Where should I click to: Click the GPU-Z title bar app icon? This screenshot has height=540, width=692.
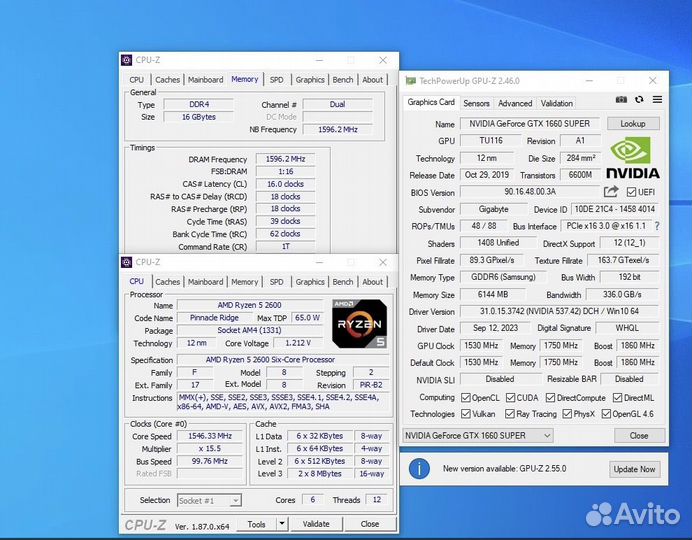point(410,81)
